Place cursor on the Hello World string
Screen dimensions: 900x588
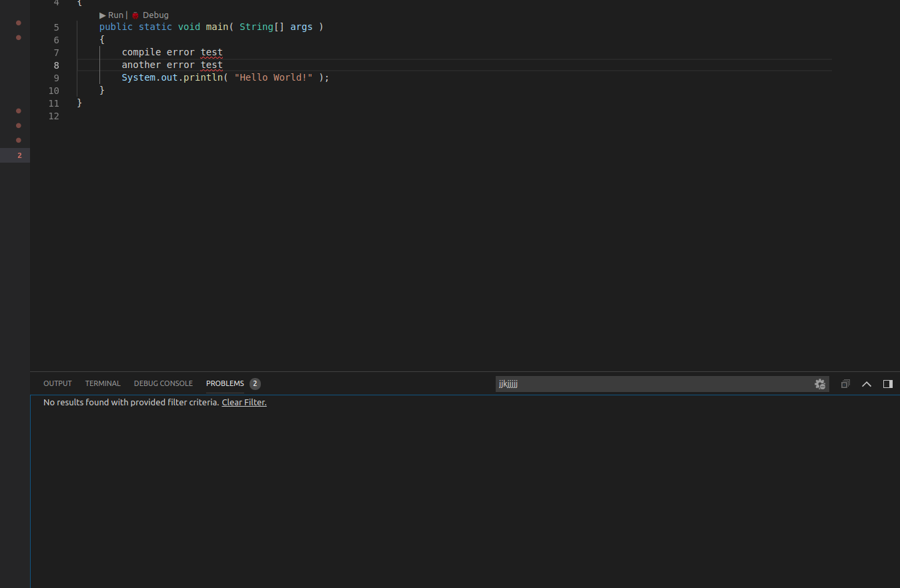point(273,77)
